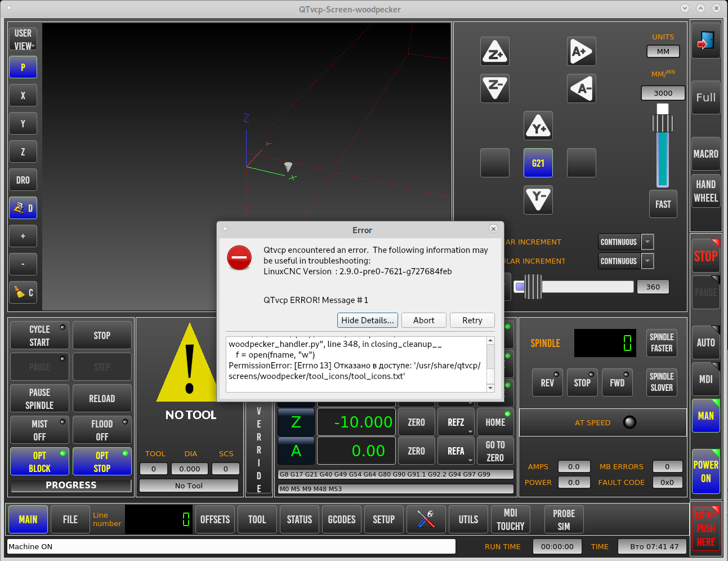Adjust the angular jog rate horizontal slider
Screen dimensions: 728x561
coord(574,287)
